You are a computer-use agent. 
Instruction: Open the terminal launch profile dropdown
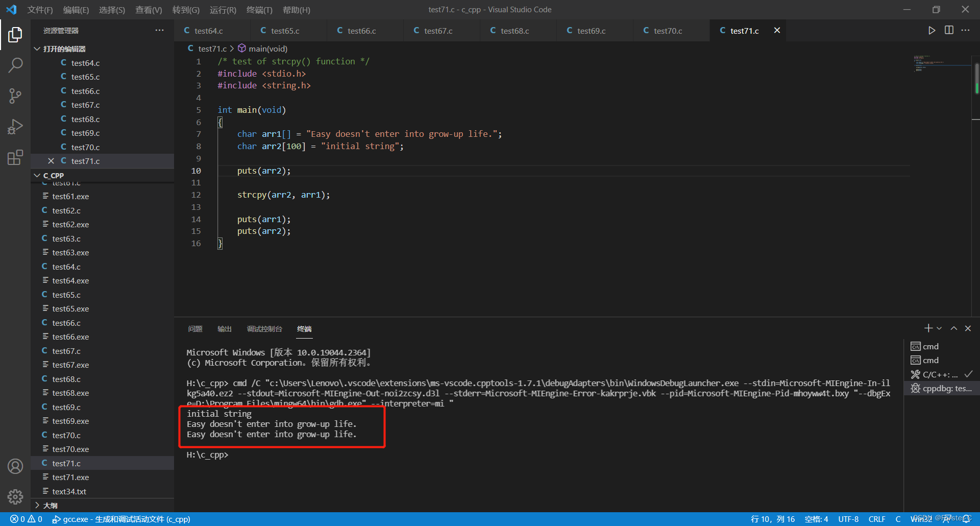[939, 328]
